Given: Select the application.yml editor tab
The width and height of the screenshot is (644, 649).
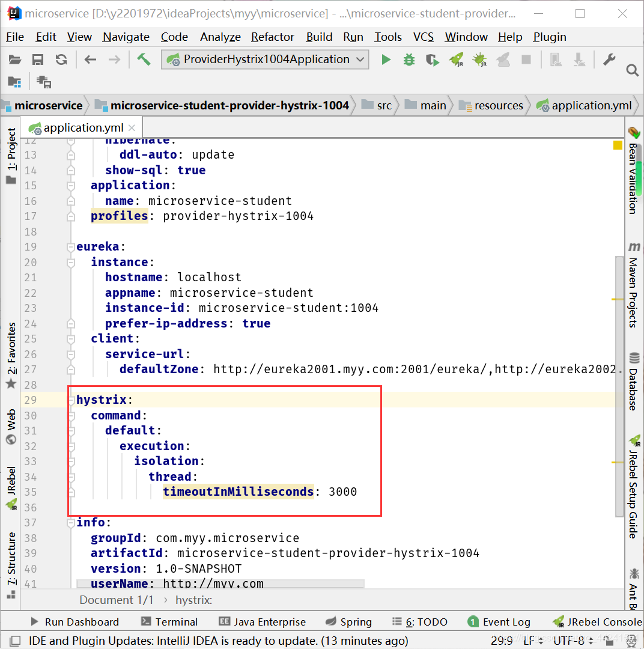Looking at the screenshot, I should [82, 128].
